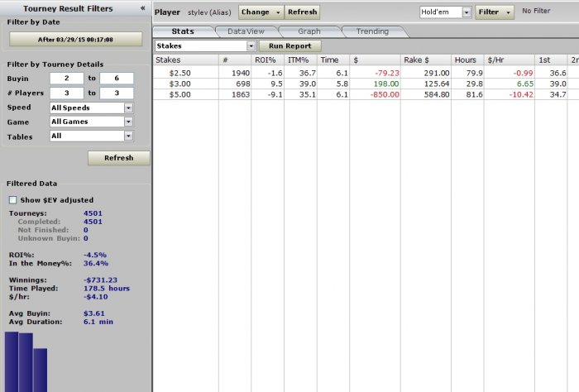Click the date filter button
This screenshot has width=579, height=392.
[75, 39]
